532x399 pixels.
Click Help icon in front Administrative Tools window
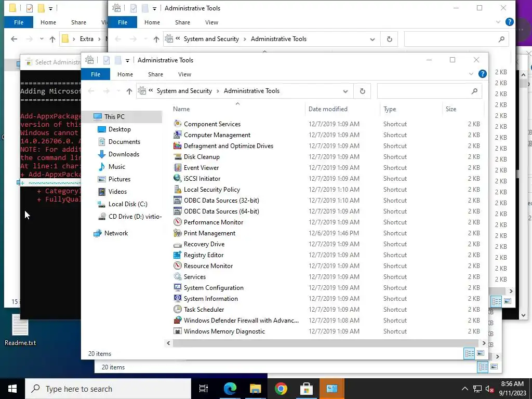(x=482, y=74)
